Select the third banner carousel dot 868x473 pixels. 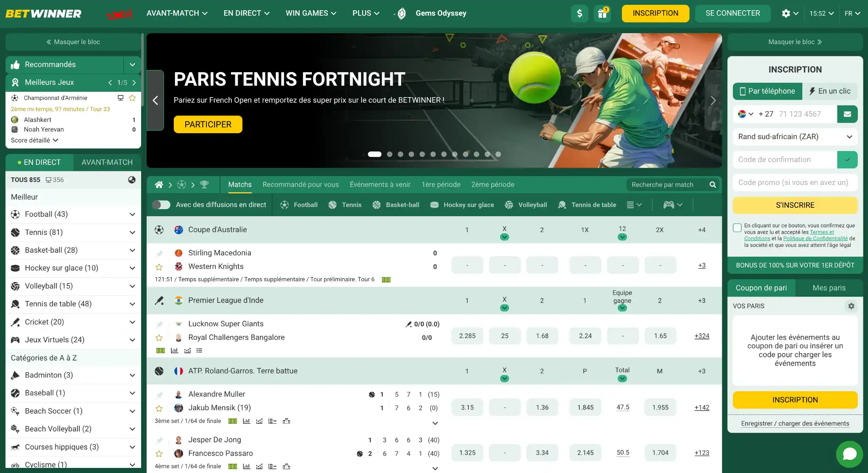point(401,154)
